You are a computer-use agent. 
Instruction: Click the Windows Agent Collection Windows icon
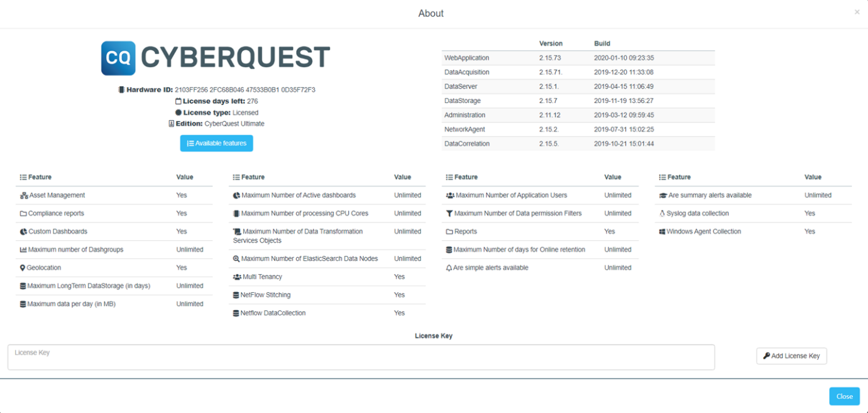click(x=662, y=232)
